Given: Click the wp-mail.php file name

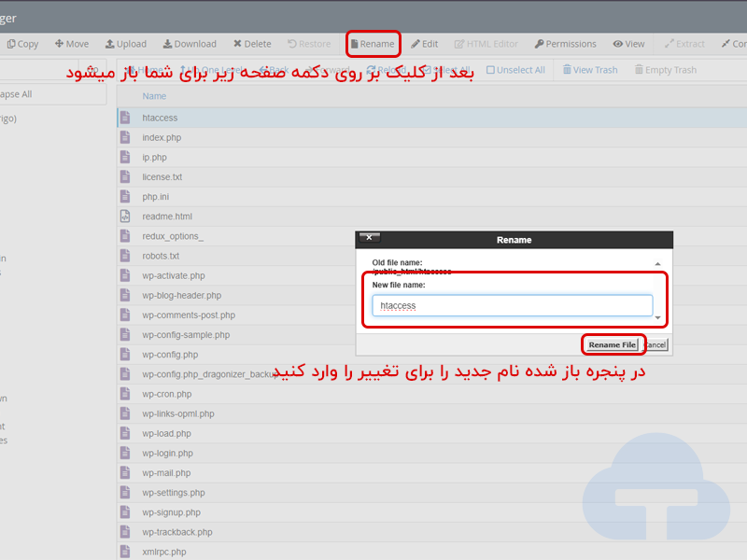Looking at the screenshot, I should point(166,473).
